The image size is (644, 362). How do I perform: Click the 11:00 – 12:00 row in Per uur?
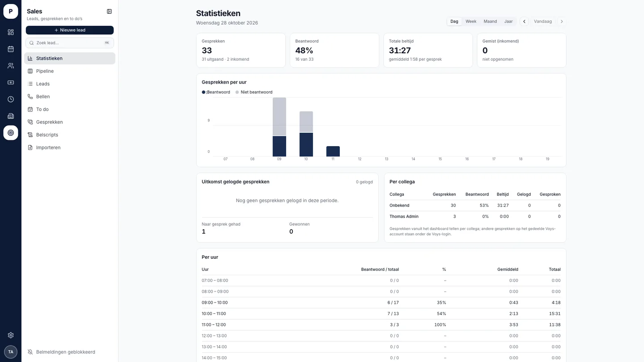(x=381, y=325)
